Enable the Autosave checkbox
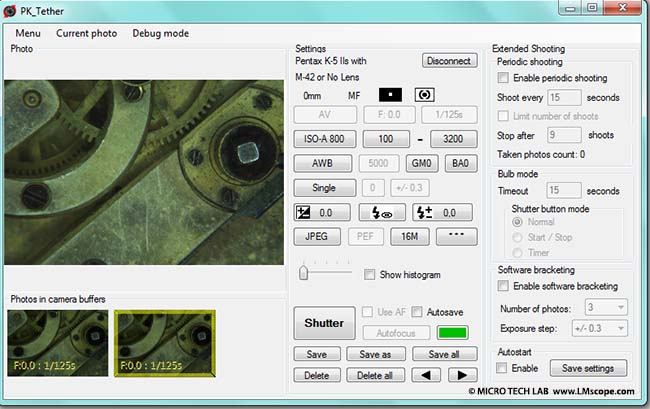The height and width of the screenshot is (409, 650). (417, 312)
